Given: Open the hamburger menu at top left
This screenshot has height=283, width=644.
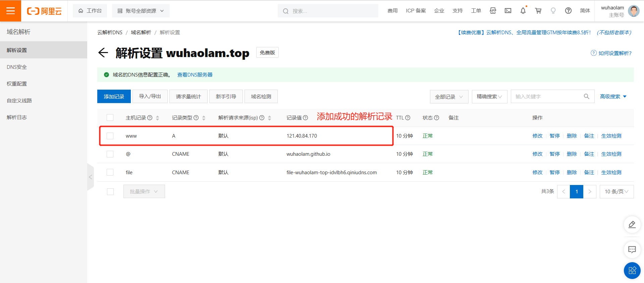Looking at the screenshot, I should pos(10,11).
